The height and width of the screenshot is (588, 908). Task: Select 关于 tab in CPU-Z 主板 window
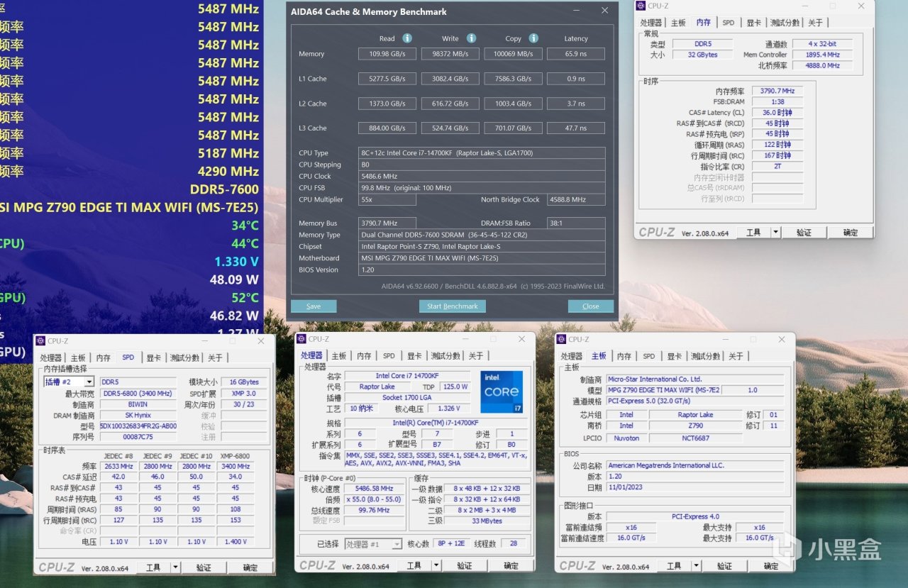[736, 356]
